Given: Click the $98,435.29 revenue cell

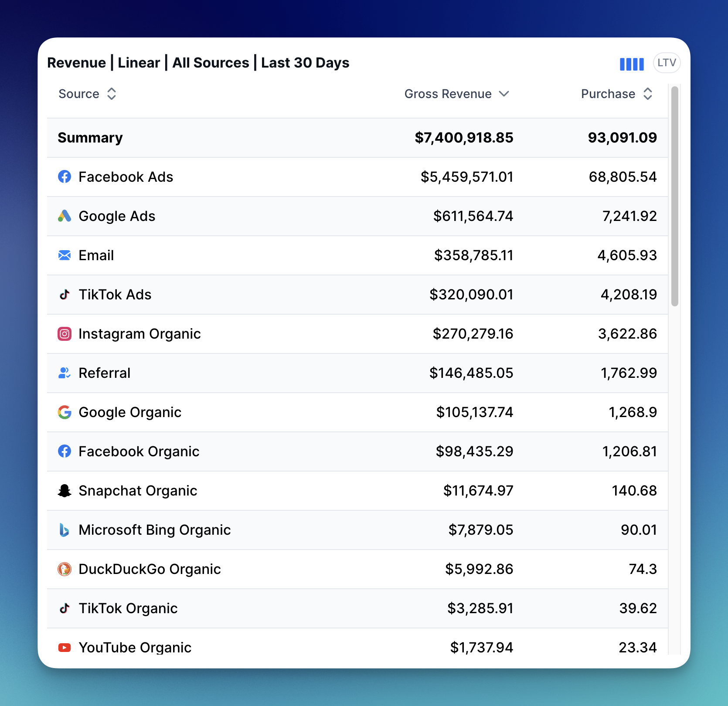Looking at the screenshot, I should click(x=474, y=451).
